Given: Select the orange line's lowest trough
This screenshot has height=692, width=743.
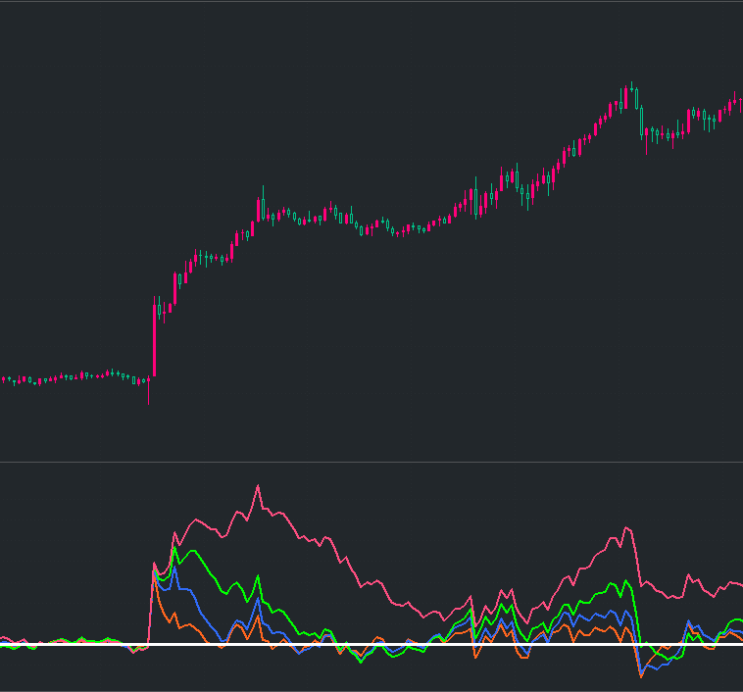Looking at the screenshot, I should pos(641,676).
